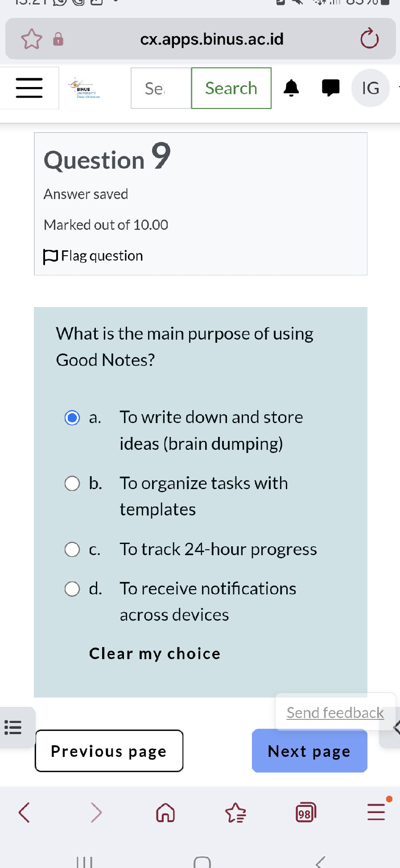Tap the padlock site security icon
The image size is (400, 868).
pyautogui.click(x=58, y=39)
